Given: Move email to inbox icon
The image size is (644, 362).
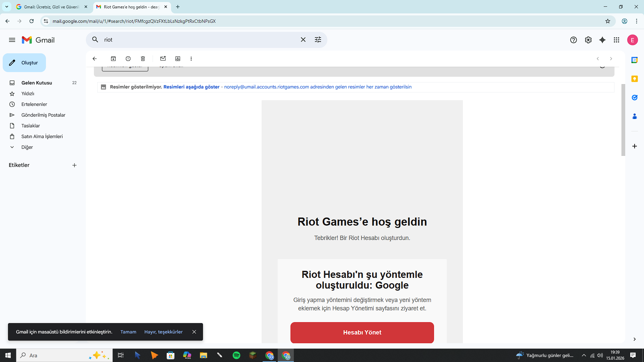Looking at the screenshot, I should pos(178,59).
